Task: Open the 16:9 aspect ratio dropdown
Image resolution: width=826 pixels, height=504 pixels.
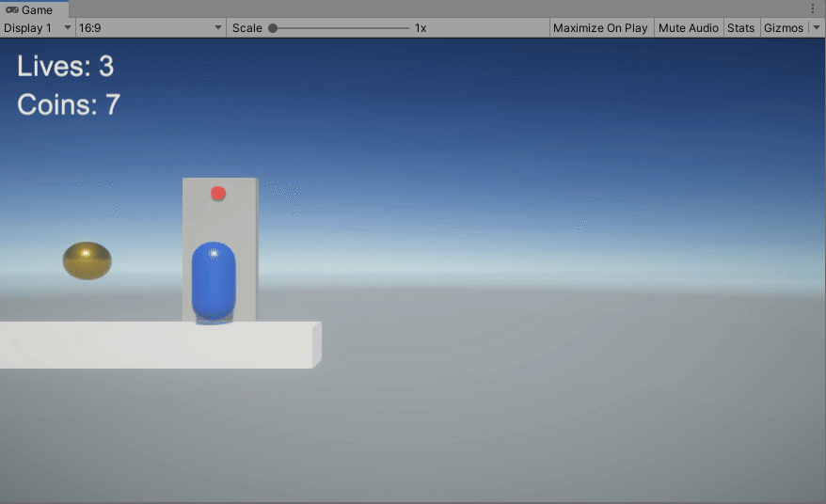Action: tap(151, 28)
